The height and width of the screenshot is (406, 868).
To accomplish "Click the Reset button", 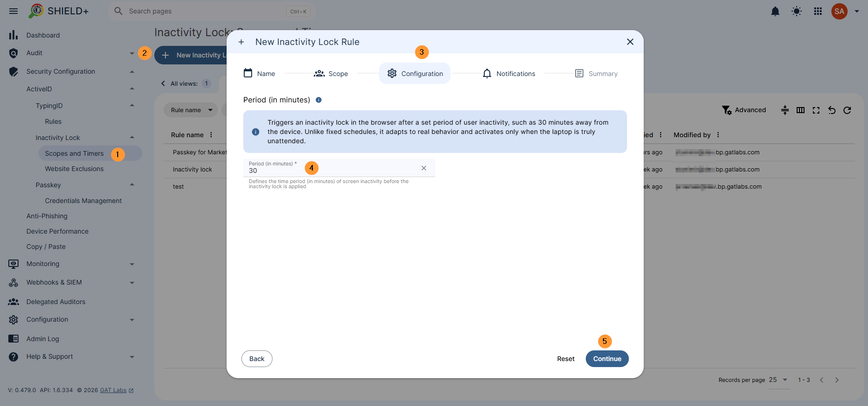I will point(565,359).
